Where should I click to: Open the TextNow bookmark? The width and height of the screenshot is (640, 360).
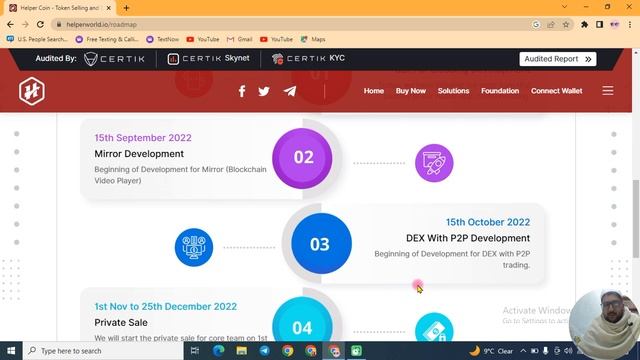pos(163,39)
